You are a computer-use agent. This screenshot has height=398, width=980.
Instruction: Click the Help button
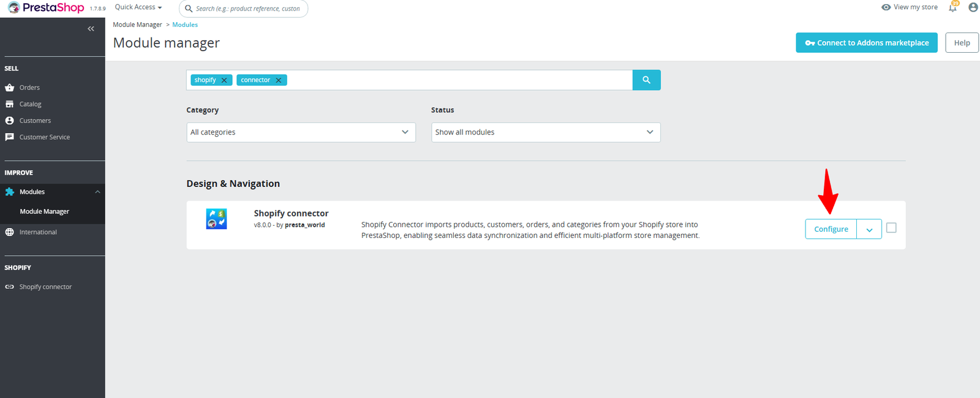pyautogui.click(x=962, y=42)
